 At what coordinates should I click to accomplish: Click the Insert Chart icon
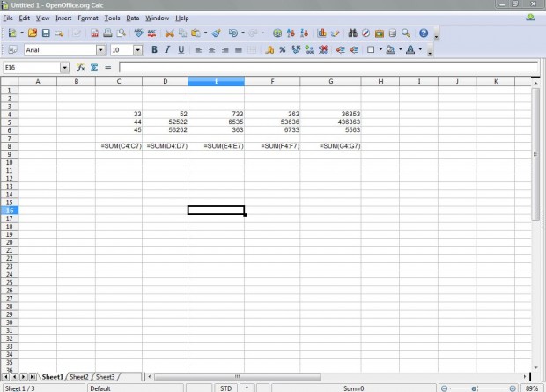322,33
